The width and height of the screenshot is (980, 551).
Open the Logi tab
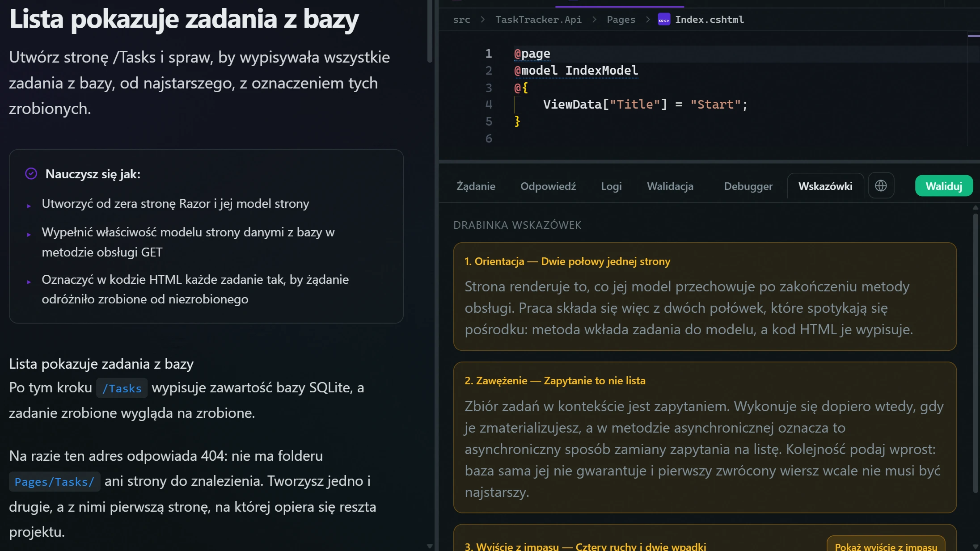tap(611, 186)
